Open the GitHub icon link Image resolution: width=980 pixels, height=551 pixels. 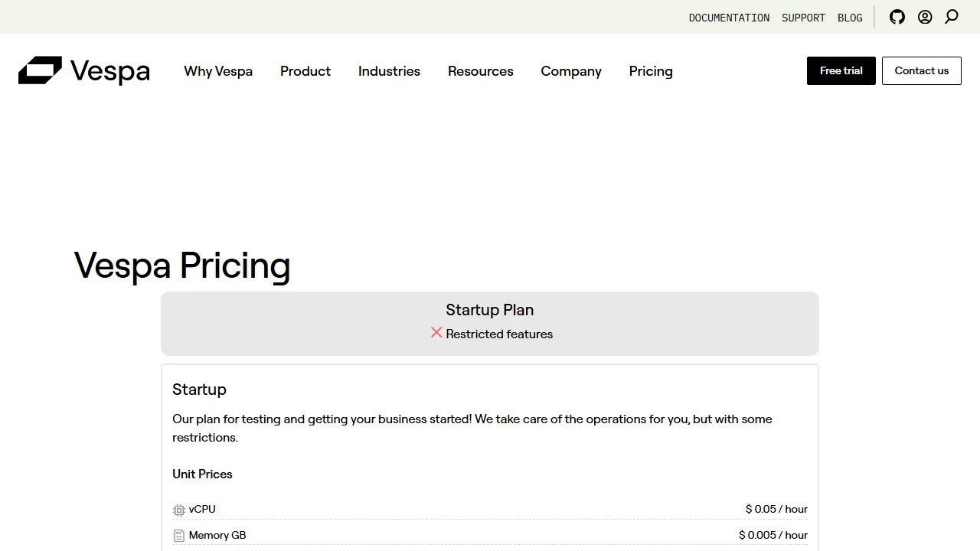pyautogui.click(x=897, y=17)
